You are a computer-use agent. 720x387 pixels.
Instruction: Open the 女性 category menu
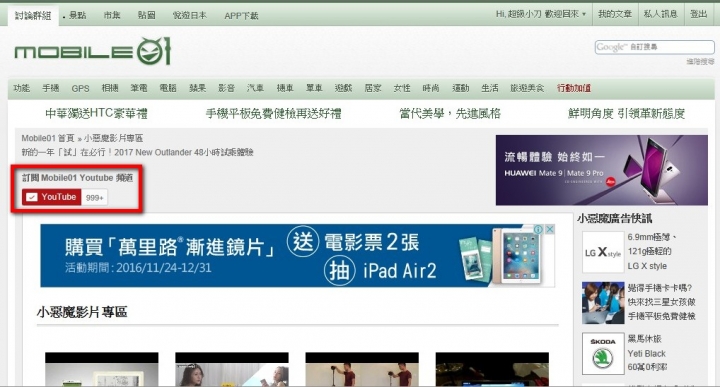(x=402, y=88)
